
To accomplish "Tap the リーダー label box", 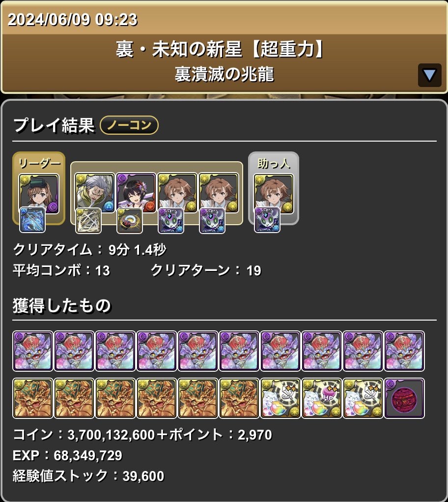I will tap(39, 163).
